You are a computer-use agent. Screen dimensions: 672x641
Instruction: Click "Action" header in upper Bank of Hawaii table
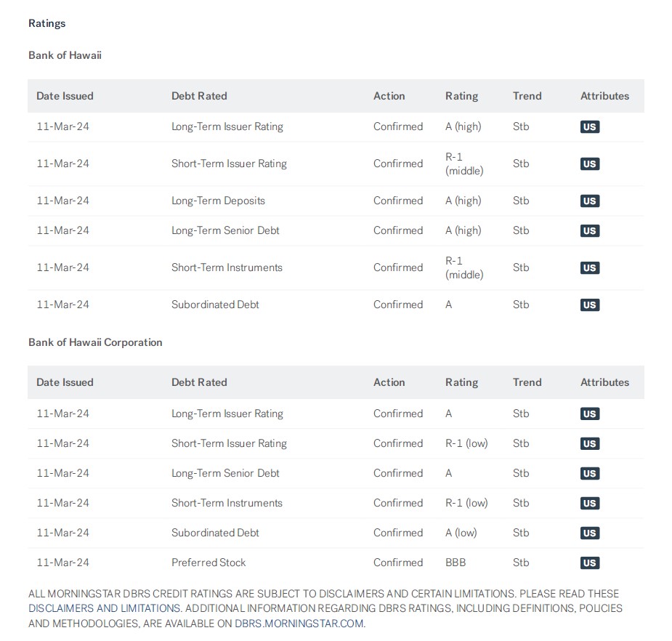click(x=389, y=96)
